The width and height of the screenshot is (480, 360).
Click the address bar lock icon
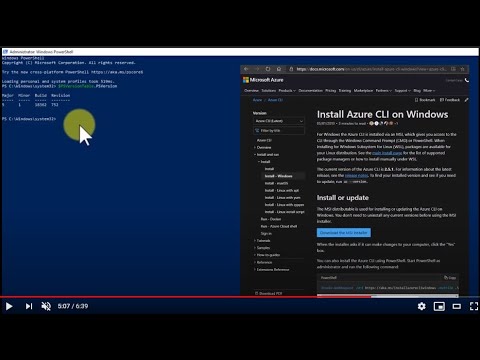pos(291,69)
